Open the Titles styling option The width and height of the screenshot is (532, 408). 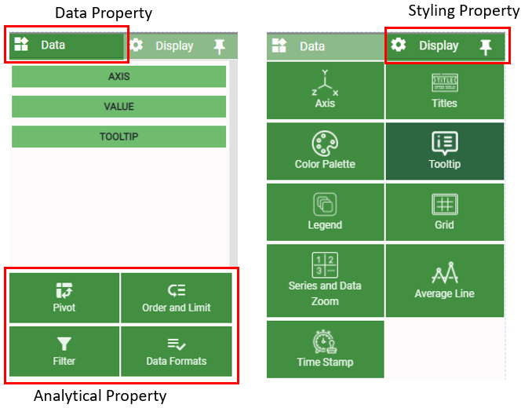(444, 91)
